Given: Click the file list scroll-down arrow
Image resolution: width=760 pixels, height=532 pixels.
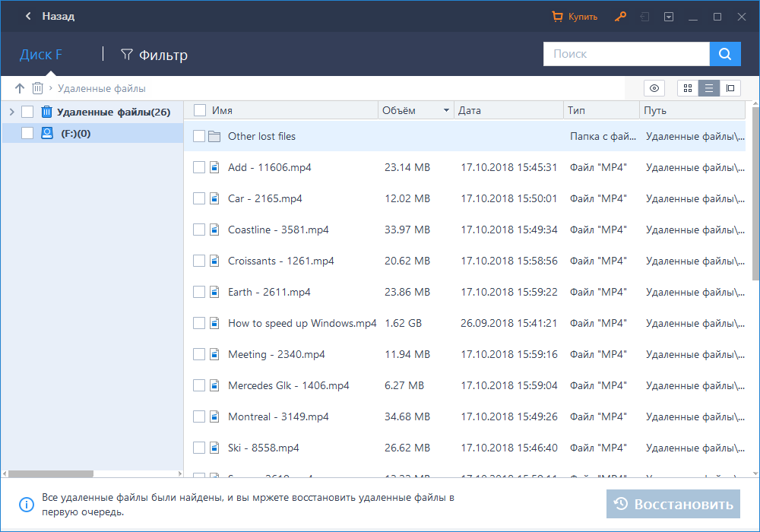Looking at the screenshot, I should [755, 473].
